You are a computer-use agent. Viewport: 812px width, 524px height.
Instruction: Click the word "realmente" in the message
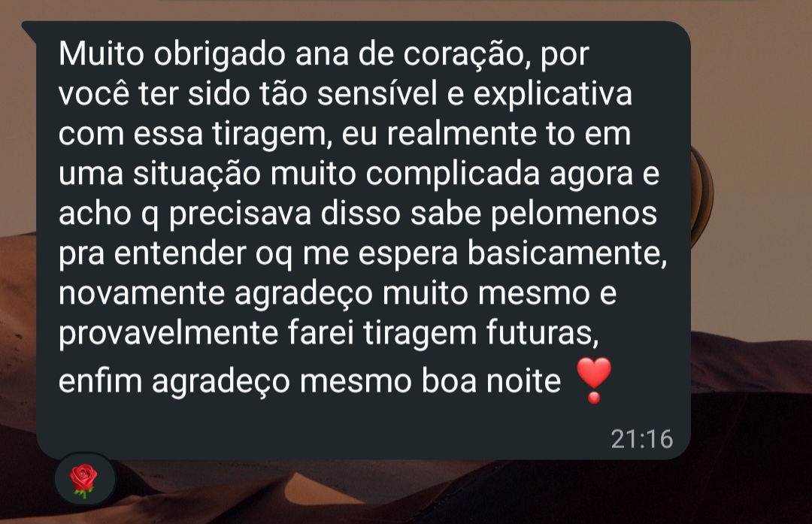coord(462,134)
